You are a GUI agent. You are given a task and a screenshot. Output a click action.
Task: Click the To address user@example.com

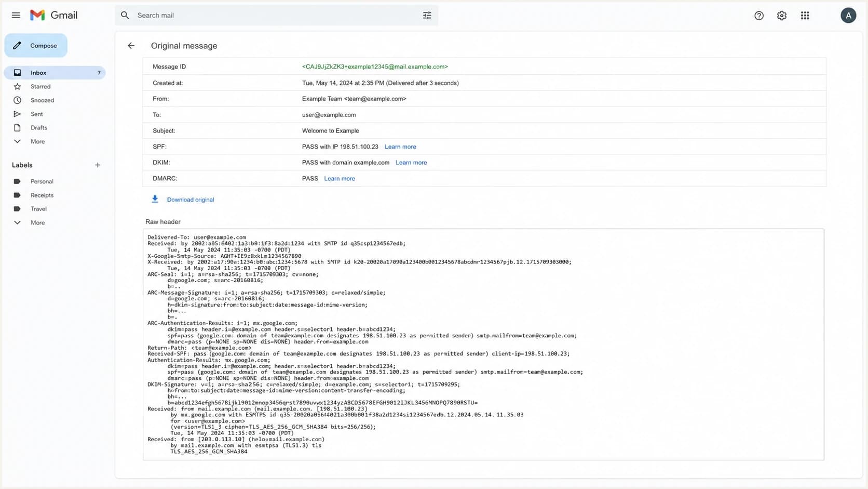[x=329, y=115]
